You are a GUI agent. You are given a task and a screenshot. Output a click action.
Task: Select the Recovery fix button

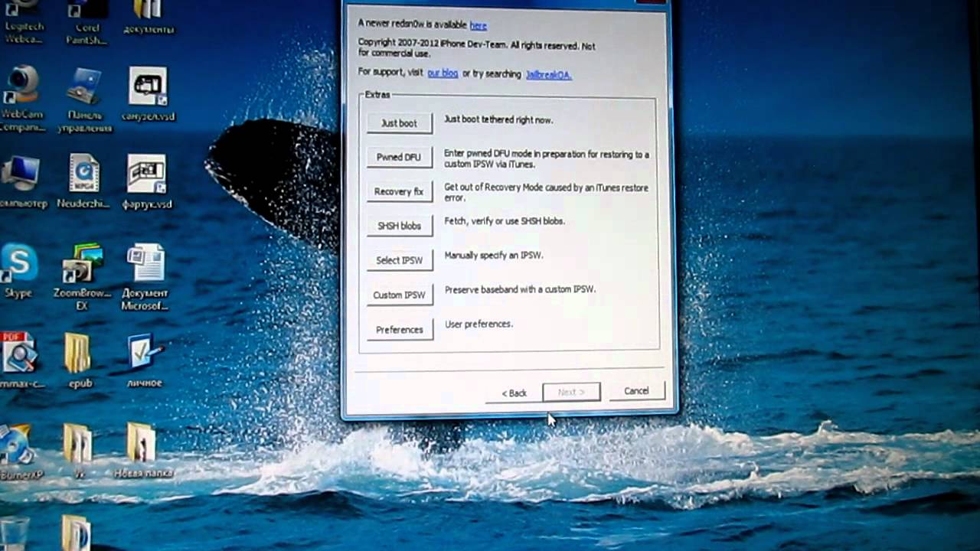point(399,191)
